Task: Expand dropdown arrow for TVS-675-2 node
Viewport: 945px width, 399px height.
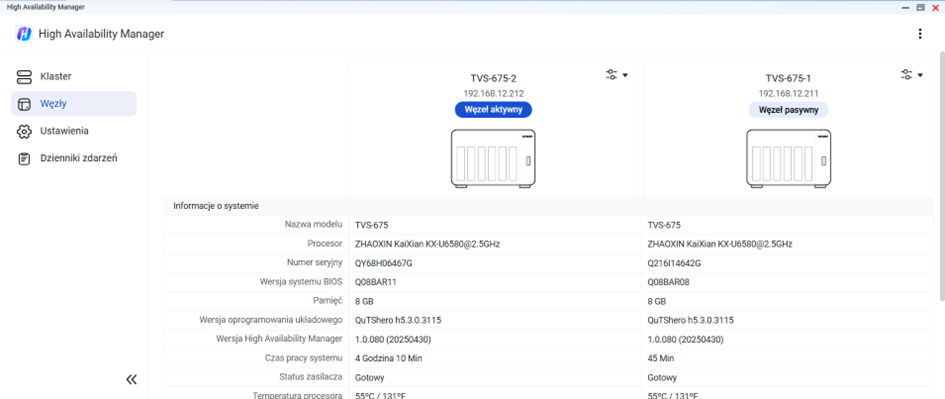Action: pyautogui.click(x=625, y=75)
